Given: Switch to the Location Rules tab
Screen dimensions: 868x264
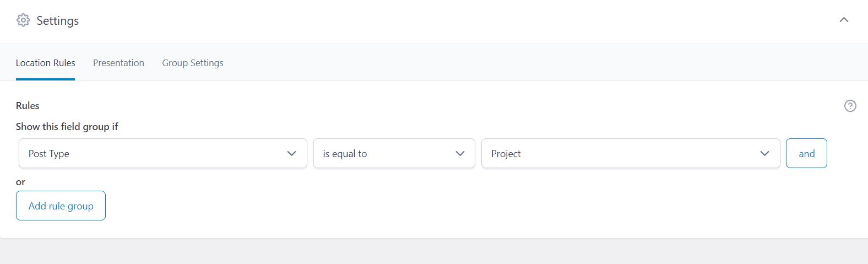Looking at the screenshot, I should coord(45,63).
